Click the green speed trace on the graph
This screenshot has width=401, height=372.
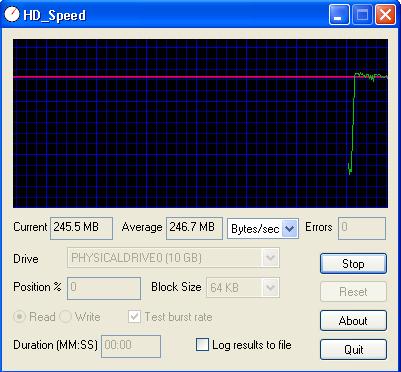353,123
